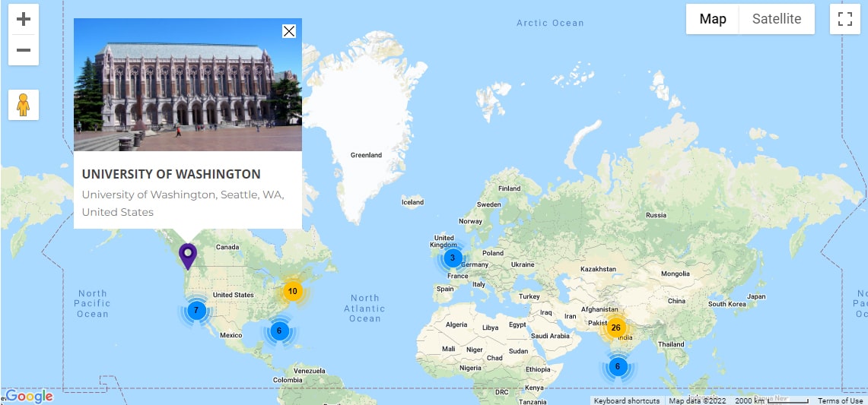Open Keyboard shortcuts

(x=627, y=401)
